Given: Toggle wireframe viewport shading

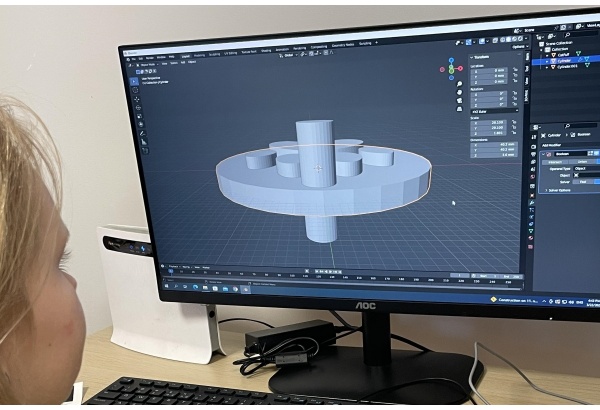Looking at the screenshot, I should coord(503,40).
